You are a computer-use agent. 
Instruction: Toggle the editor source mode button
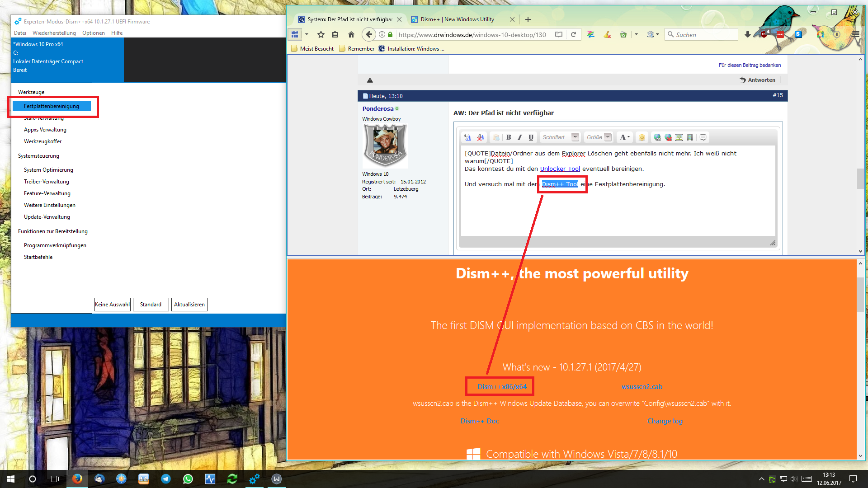[467, 137]
